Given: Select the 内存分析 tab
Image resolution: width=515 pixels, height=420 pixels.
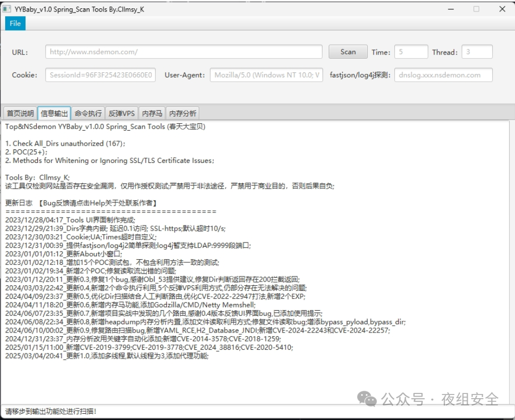Looking at the screenshot, I should point(183,113).
